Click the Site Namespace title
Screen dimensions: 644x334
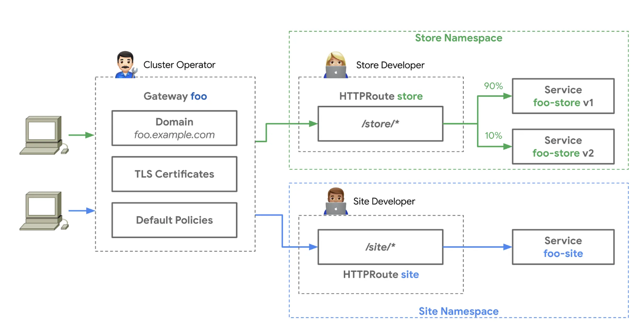pos(459,312)
